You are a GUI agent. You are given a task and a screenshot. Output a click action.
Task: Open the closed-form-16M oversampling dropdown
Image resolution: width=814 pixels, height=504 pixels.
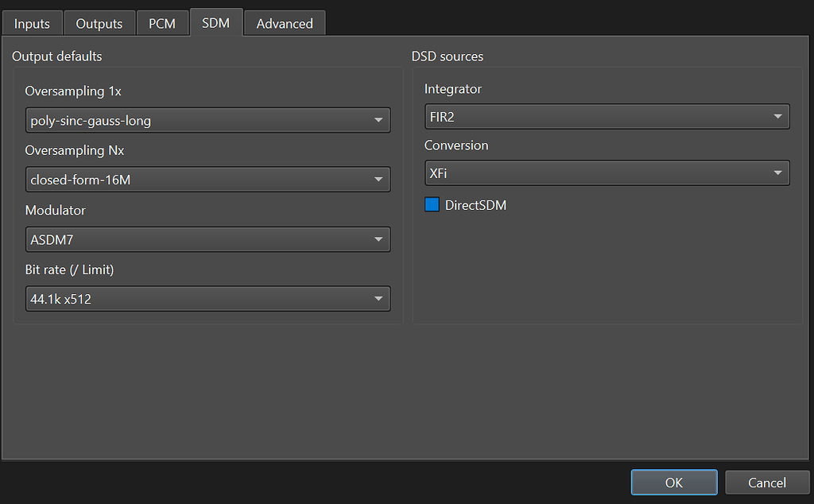click(207, 180)
